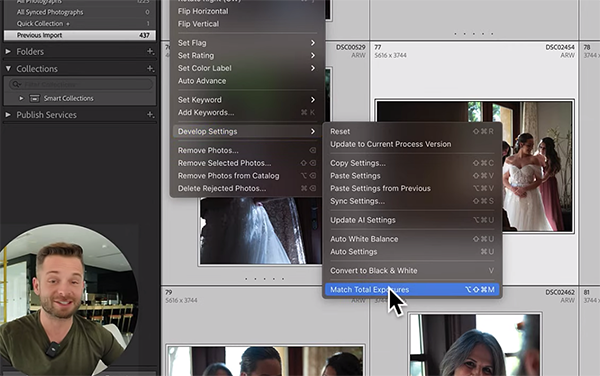Select bride dressing photo DSC02454 thumbnail

click(474, 166)
